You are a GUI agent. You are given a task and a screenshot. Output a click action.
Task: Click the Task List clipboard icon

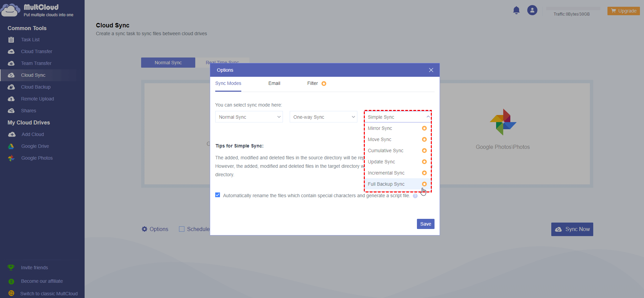pos(11,40)
